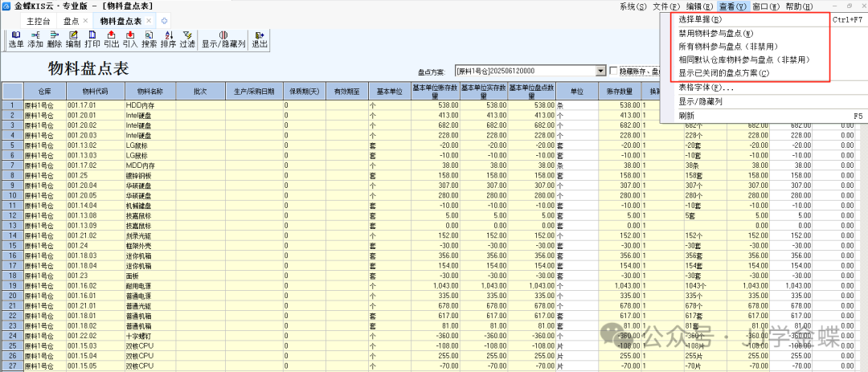
Task: Open 编制 edit tool in toolbar
Action: pyautogui.click(x=73, y=39)
